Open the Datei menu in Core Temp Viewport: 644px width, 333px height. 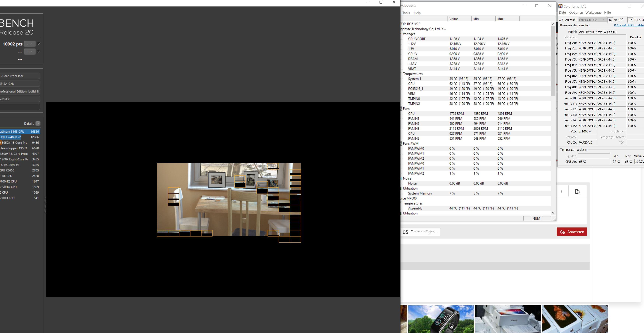click(x=562, y=13)
